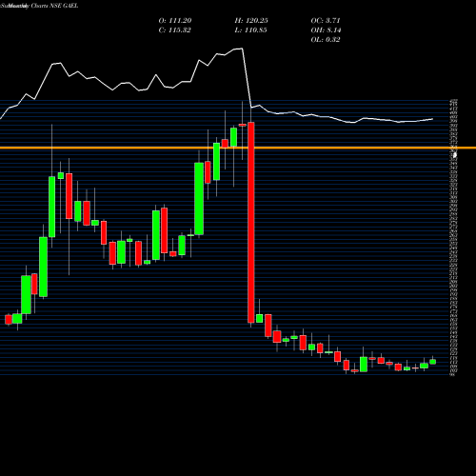Click the 'OC: 3.71' reading
The width and height of the screenshot is (476, 476).
tap(326, 21)
